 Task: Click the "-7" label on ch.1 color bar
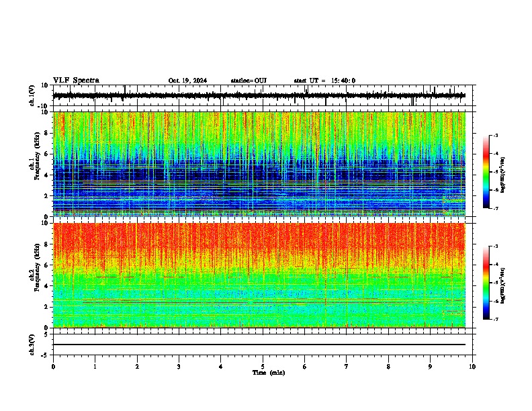(496, 208)
